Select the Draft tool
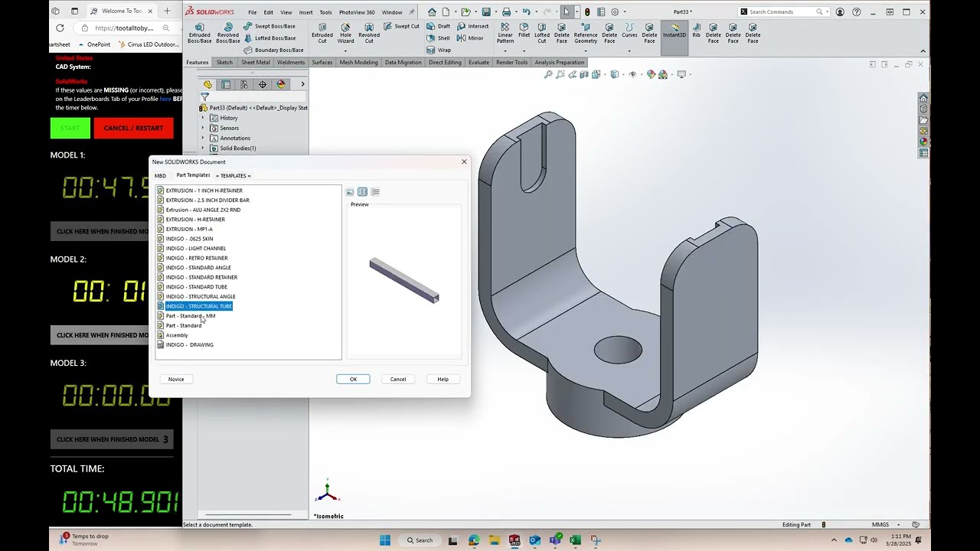This screenshot has width=980, height=551. coord(439,26)
